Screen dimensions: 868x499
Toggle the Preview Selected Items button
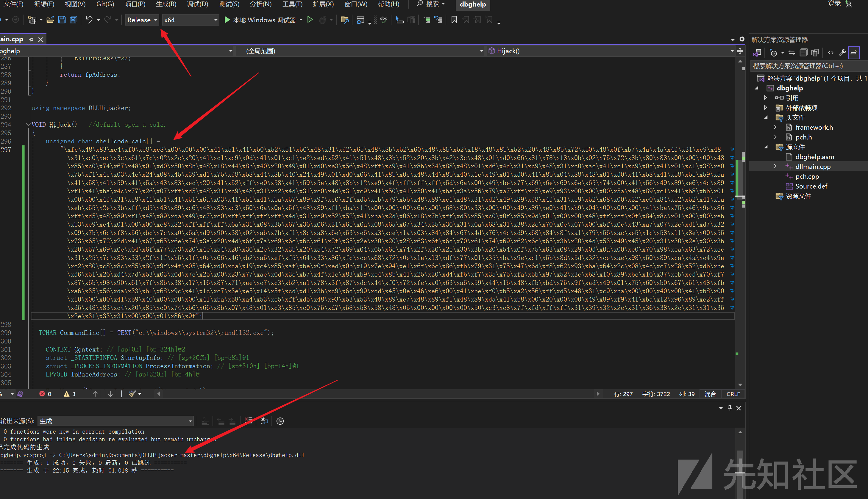(854, 53)
